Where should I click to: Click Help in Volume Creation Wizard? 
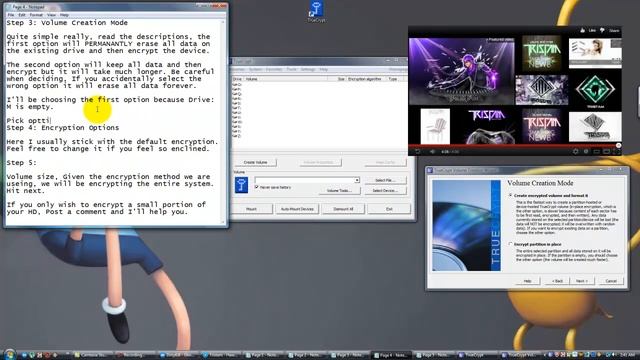527,281
